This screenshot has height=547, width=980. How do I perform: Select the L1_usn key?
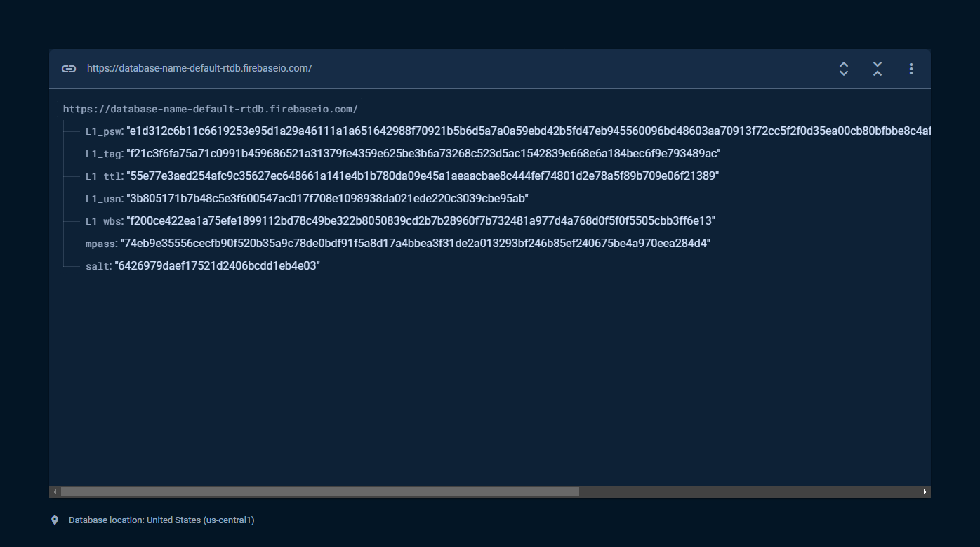[104, 199]
